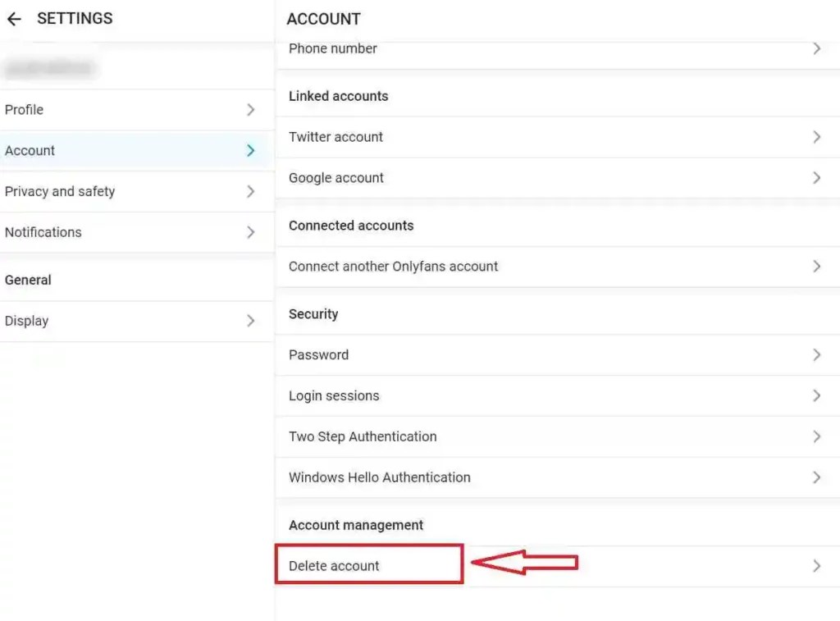The width and height of the screenshot is (840, 621).
Task: Expand the chevron beside Phone number
Action: tap(816, 48)
